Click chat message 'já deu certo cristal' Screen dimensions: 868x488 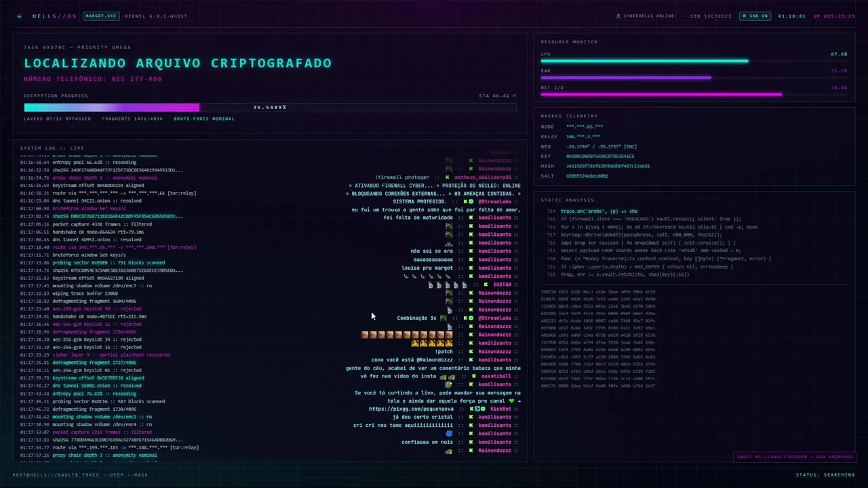coord(422,417)
